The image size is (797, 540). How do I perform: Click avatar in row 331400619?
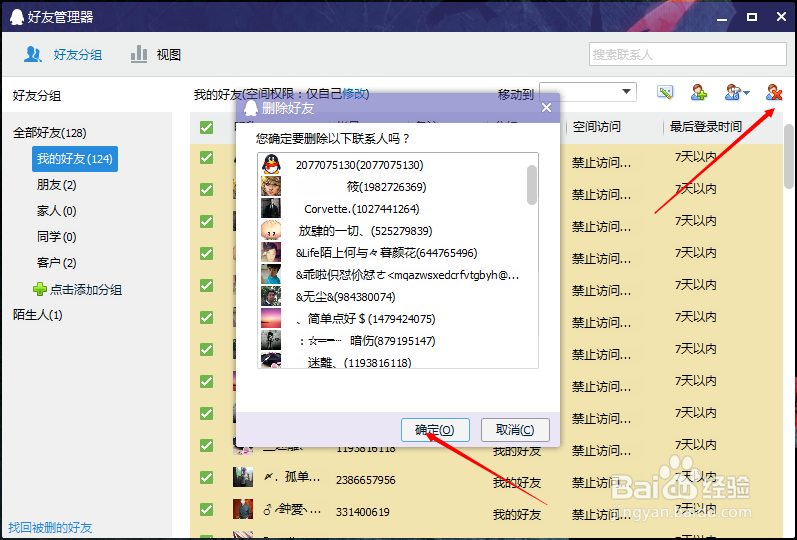[x=243, y=509]
